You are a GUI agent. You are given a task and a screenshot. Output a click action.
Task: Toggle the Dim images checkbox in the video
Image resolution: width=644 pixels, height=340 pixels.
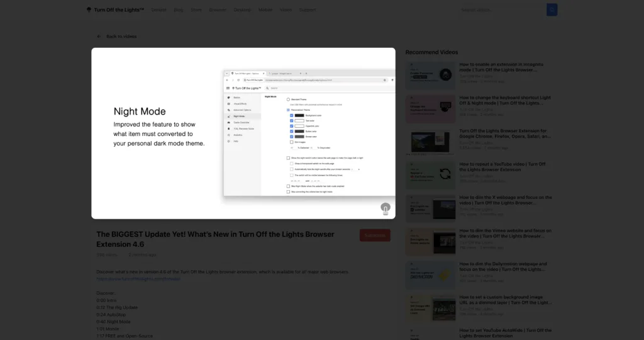click(292, 142)
